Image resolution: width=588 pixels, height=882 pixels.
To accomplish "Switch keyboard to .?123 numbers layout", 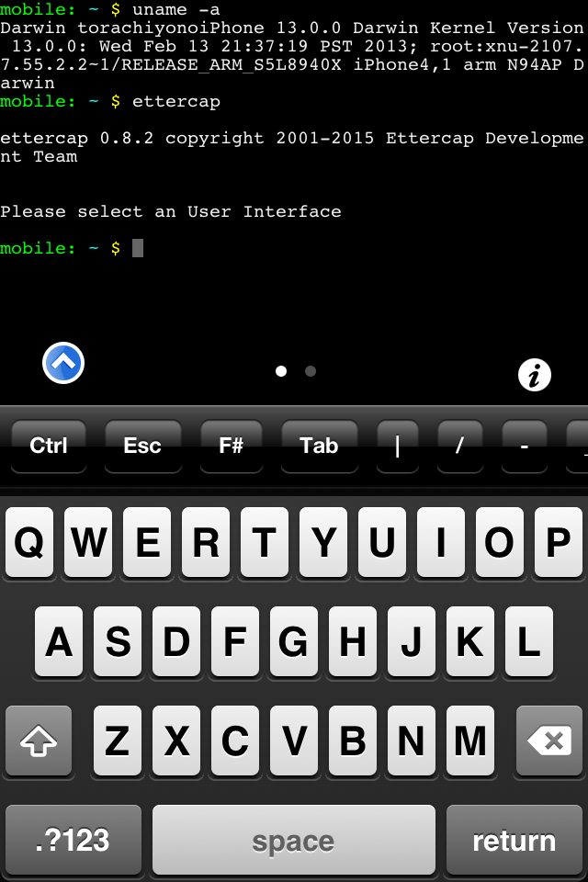I will point(73,840).
